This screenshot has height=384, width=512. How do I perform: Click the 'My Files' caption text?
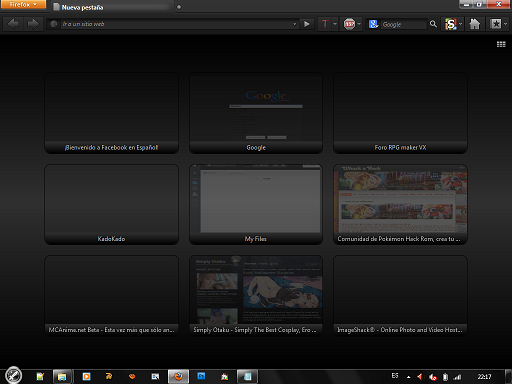tap(256, 239)
